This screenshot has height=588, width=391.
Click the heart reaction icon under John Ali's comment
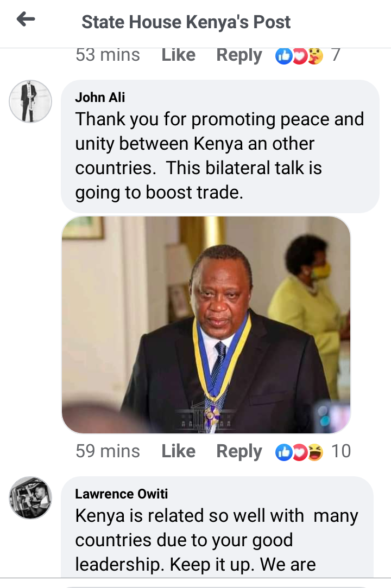pyautogui.click(x=299, y=452)
